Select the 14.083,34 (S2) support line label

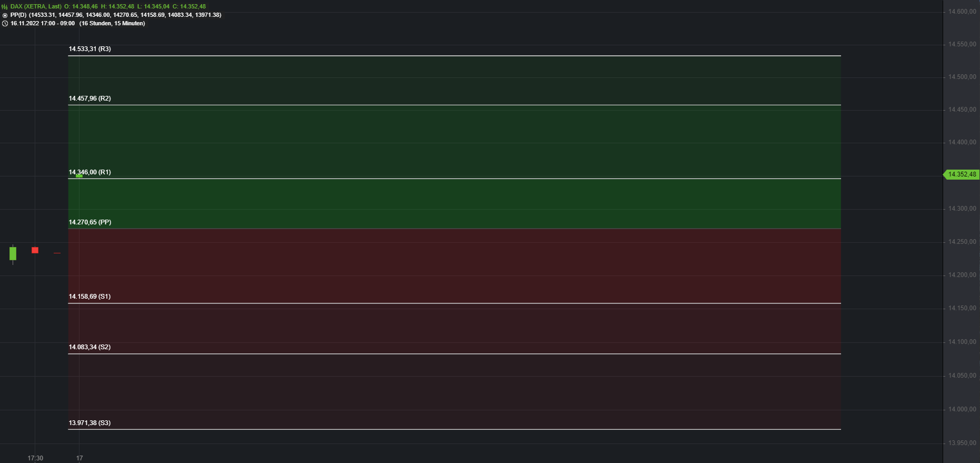click(x=89, y=347)
